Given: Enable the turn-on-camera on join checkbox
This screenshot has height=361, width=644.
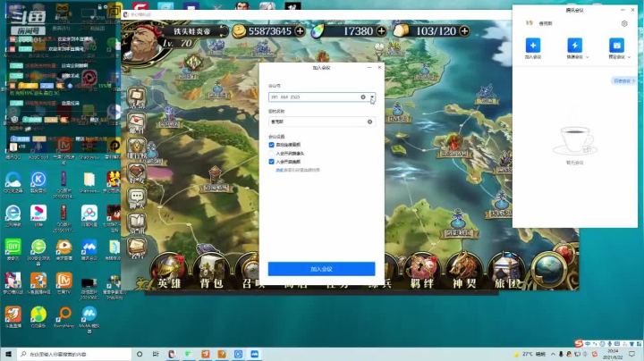Looking at the screenshot, I should pos(272,153).
